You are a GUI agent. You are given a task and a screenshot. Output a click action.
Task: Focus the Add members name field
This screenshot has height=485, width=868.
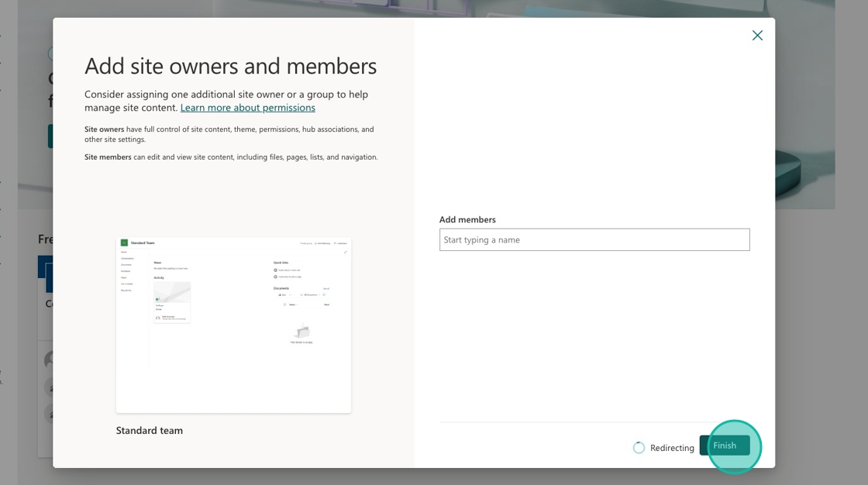tap(594, 240)
